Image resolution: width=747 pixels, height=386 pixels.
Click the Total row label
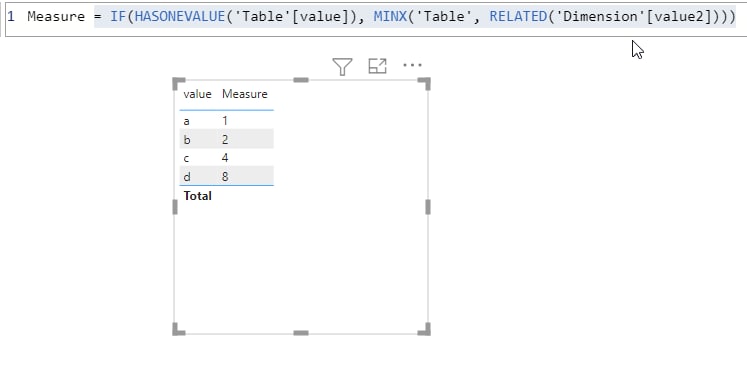point(197,196)
